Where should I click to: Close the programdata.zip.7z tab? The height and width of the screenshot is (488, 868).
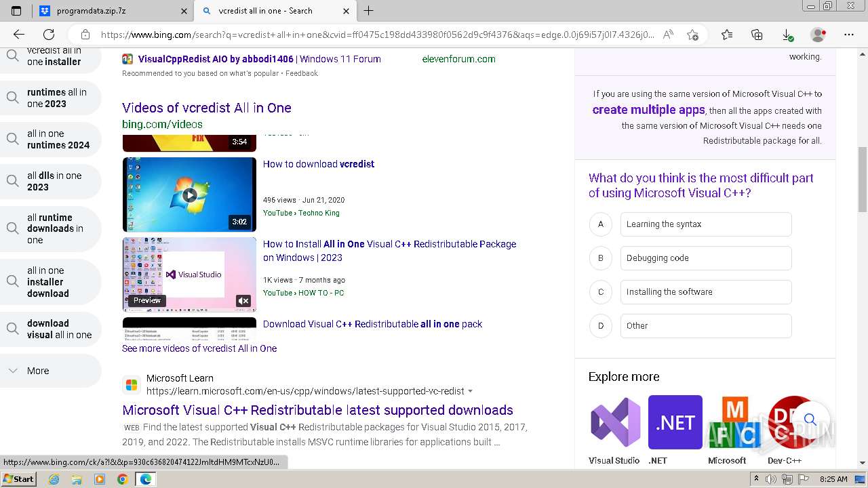click(x=184, y=11)
